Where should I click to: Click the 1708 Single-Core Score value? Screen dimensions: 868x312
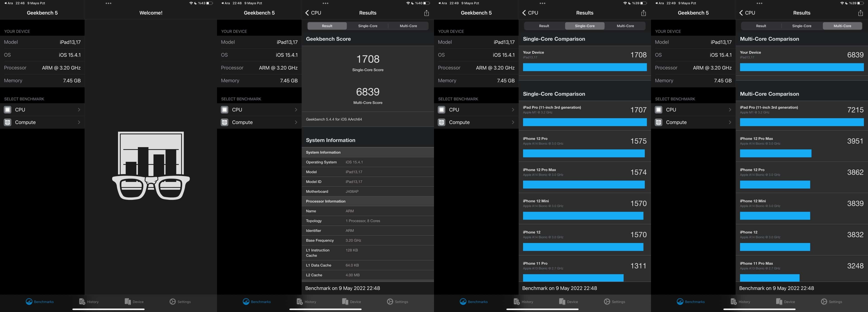coord(368,59)
